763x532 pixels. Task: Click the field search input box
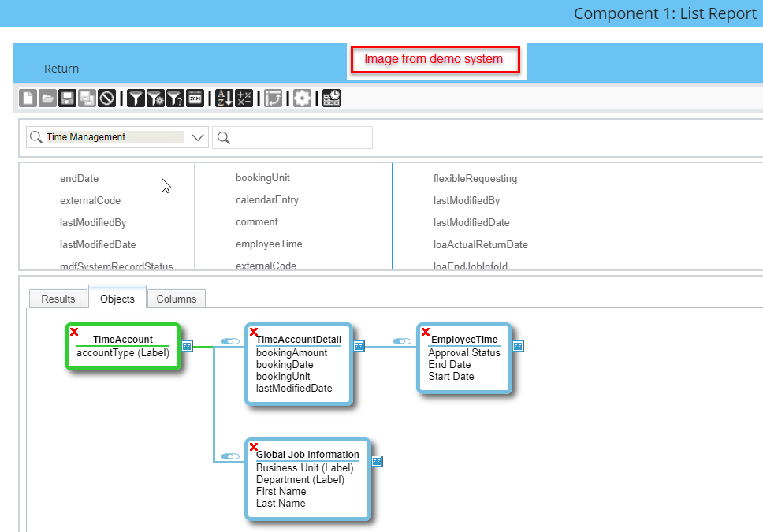click(292, 138)
